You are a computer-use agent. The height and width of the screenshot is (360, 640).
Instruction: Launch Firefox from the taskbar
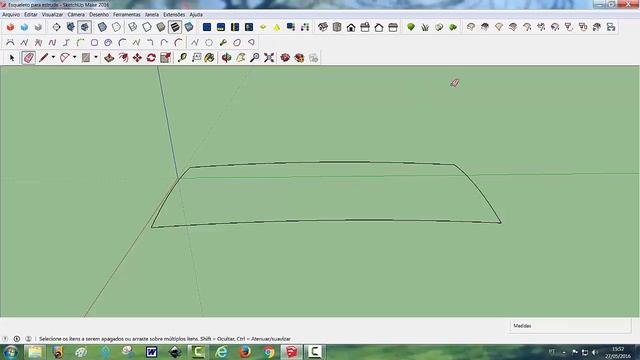tap(245, 352)
